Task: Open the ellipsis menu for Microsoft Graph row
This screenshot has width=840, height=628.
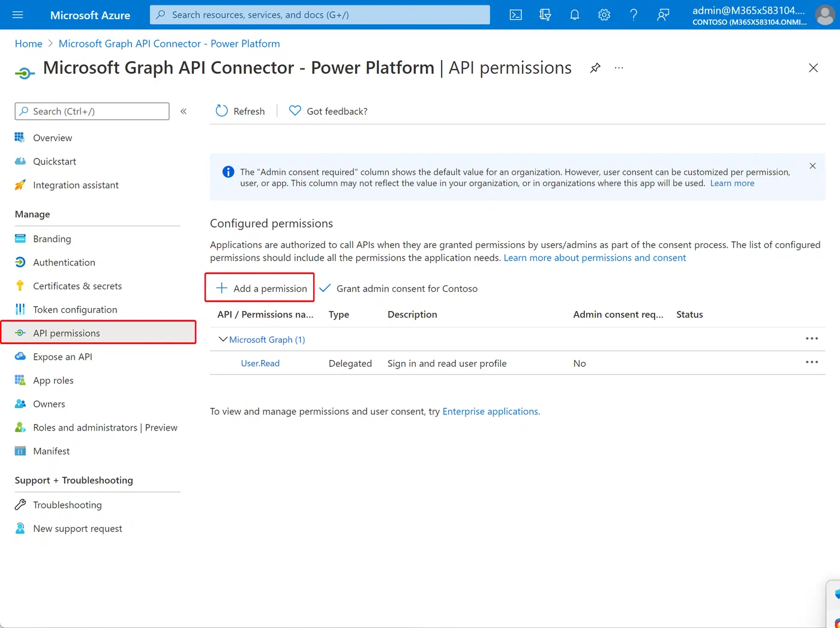Action: [812, 339]
